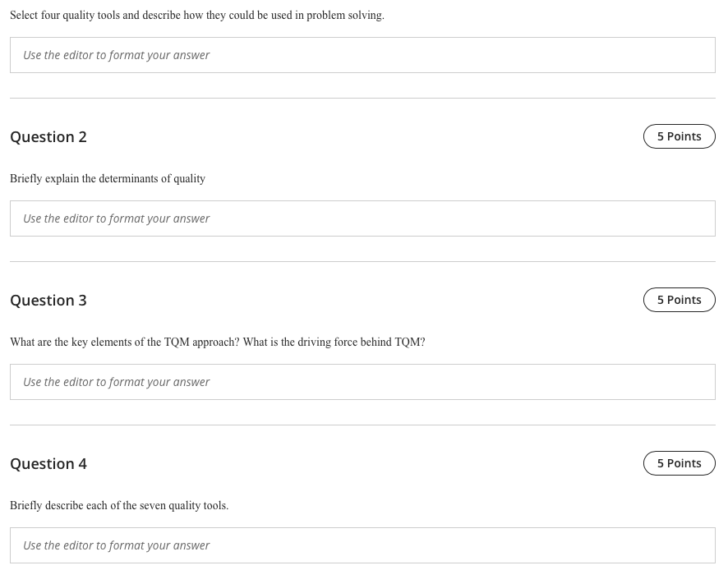Click the placeholder text in Question 4 editor
This screenshot has width=728, height=570.
pyautogui.click(x=117, y=545)
